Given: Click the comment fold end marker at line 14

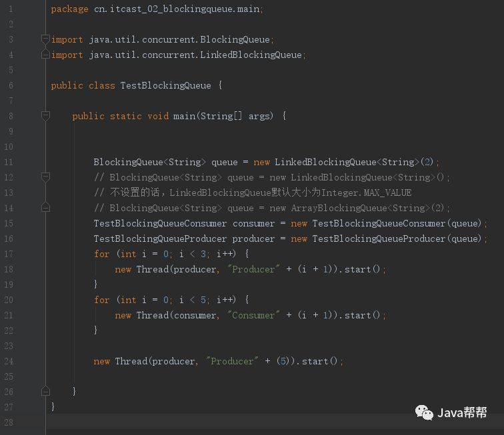Looking at the screenshot, I should pyautogui.click(x=45, y=208).
